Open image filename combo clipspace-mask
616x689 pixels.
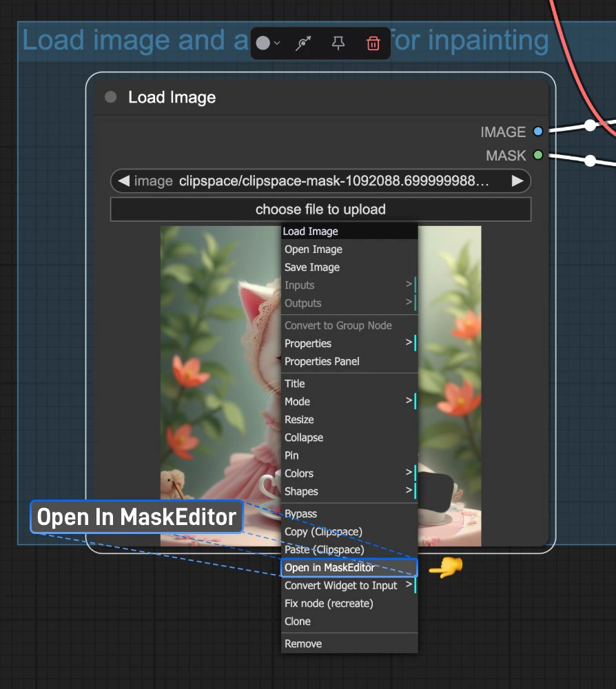pyautogui.click(x=320, y=181)
